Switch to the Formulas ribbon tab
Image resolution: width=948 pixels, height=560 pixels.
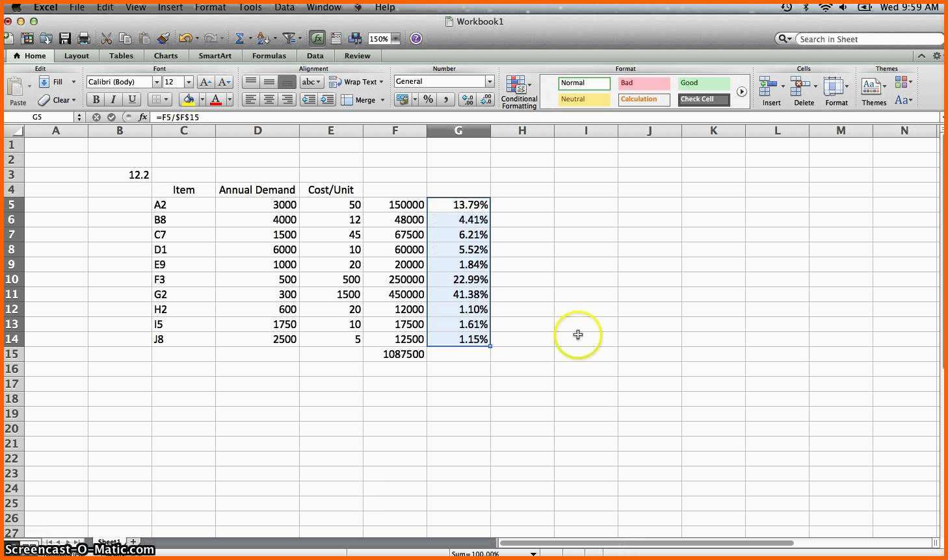(269, 56)
